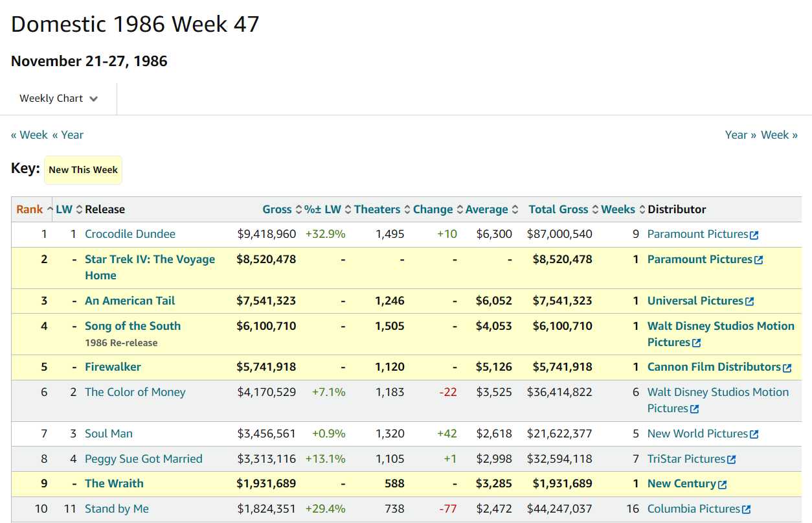Click external link icon beside New Century

723,484
